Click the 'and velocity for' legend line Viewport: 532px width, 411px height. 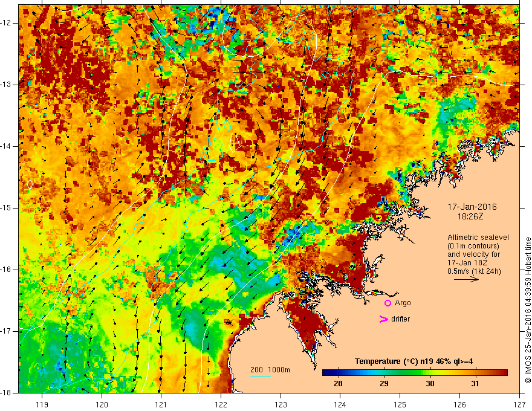point(473,254)
